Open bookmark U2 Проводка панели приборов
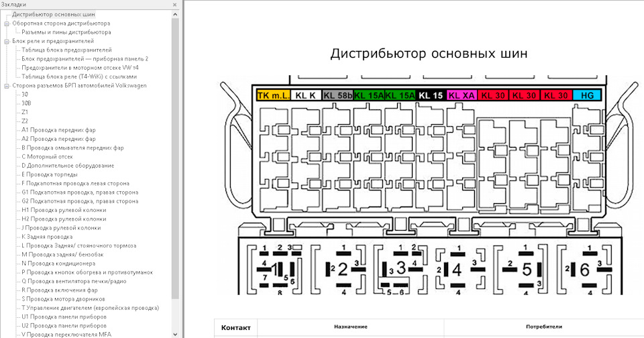 click(64, 326)
